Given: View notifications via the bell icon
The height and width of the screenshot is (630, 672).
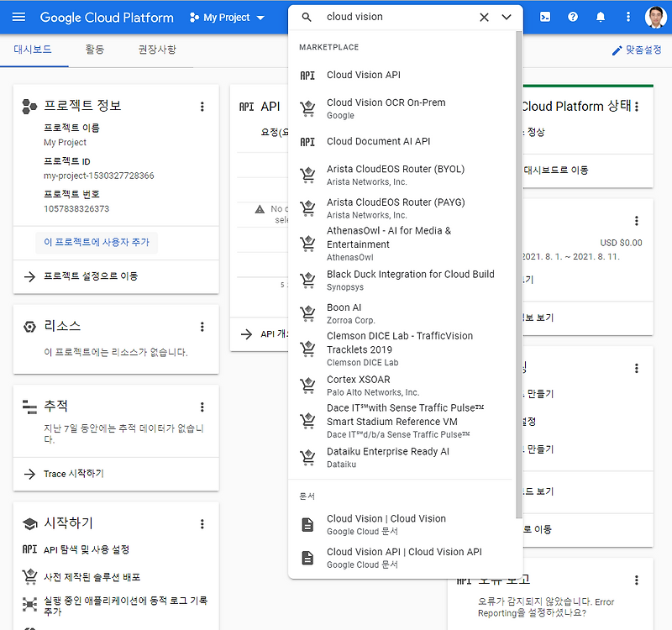Looking at the screenshot, I should (x=600, y=17).
